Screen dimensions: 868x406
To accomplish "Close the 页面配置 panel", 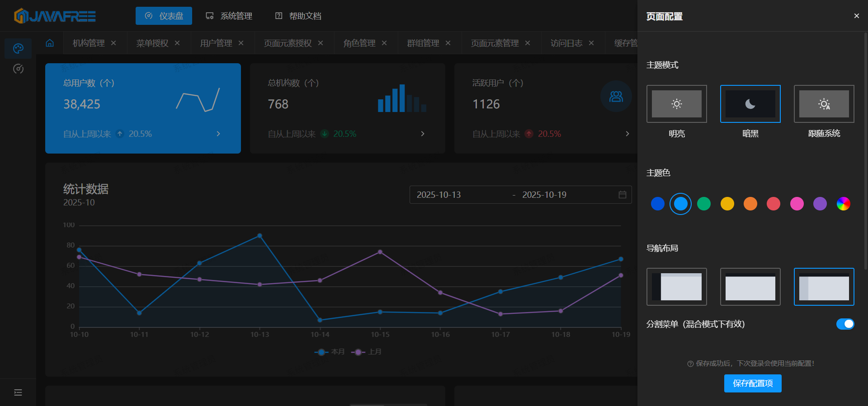I will [x=856, y=16].
